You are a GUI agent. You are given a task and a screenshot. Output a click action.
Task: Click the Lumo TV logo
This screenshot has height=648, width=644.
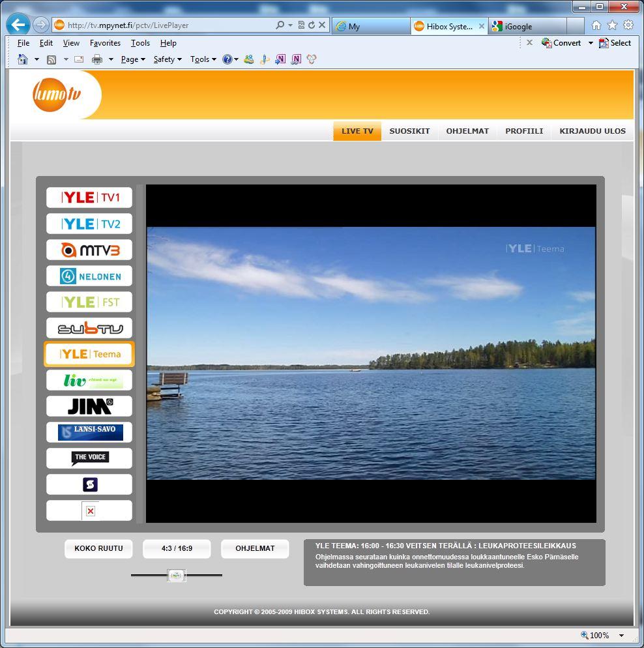pos(57,95)
